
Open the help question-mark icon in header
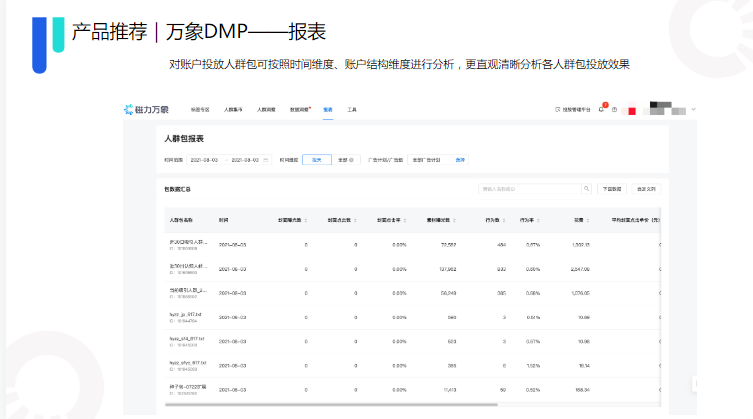pos(614,110)
